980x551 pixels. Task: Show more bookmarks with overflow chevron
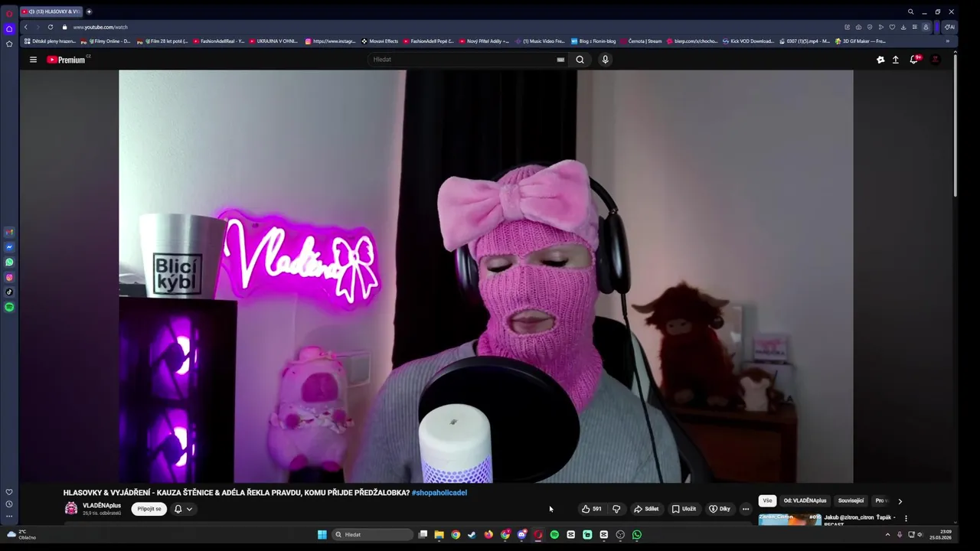948,41
